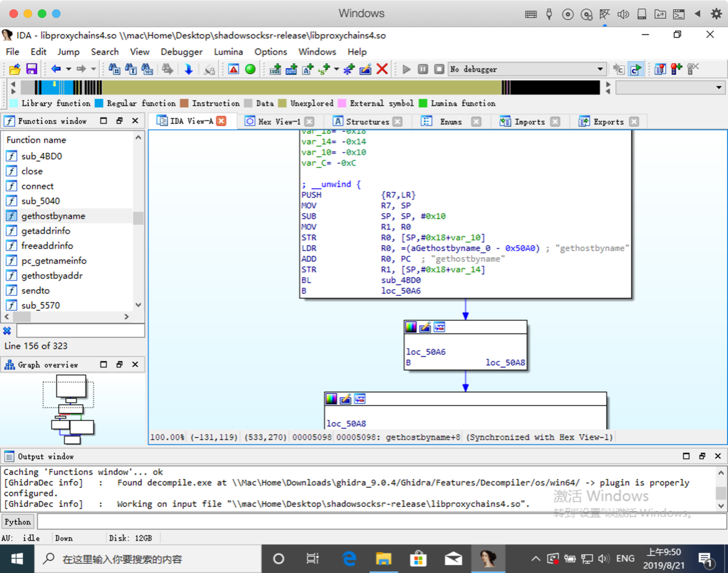Click the green circle toolbar icon
Viewport: 728px width, 573px height.
250,69
